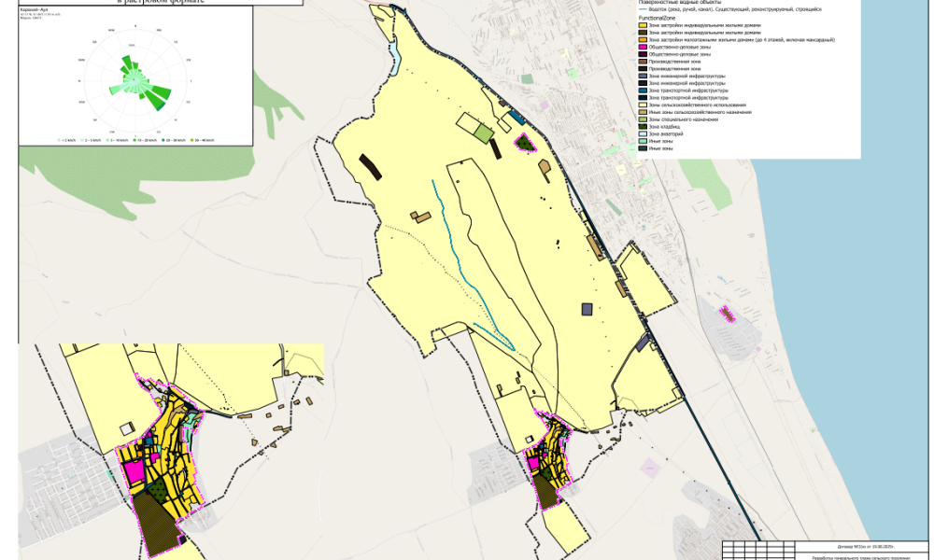
Task: Click the dark brown diagonal parcel on map
Action: (x=371, y=165)
